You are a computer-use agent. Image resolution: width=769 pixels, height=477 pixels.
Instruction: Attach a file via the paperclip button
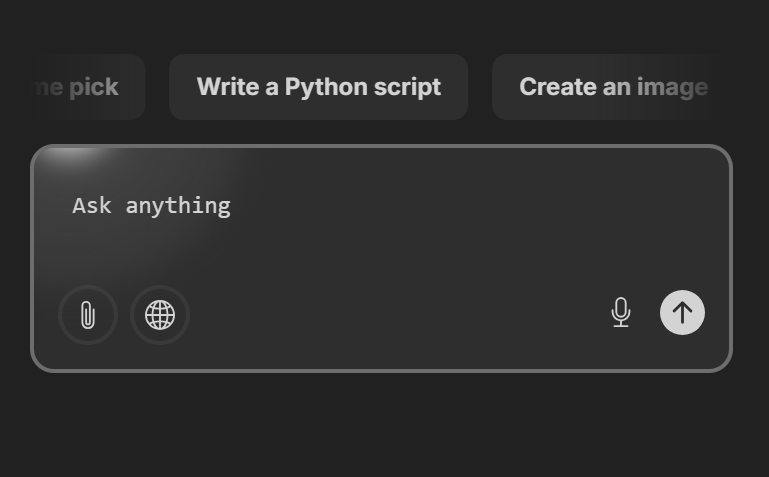click(x=88, y=315)
